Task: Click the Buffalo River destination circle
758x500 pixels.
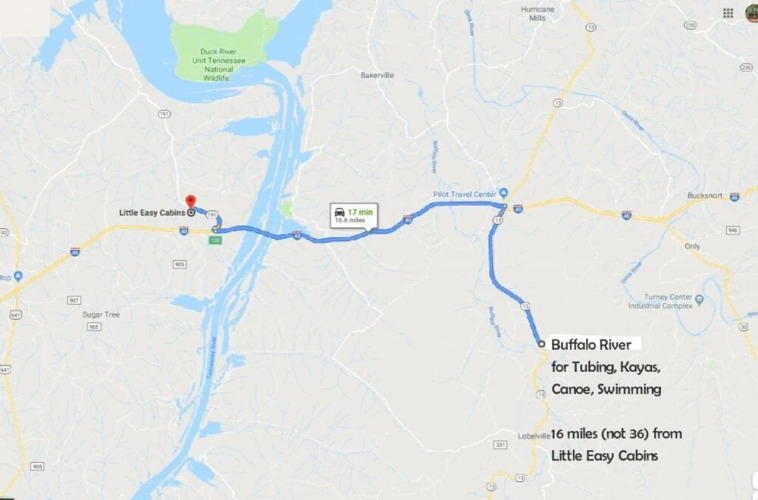Action: 541,344
